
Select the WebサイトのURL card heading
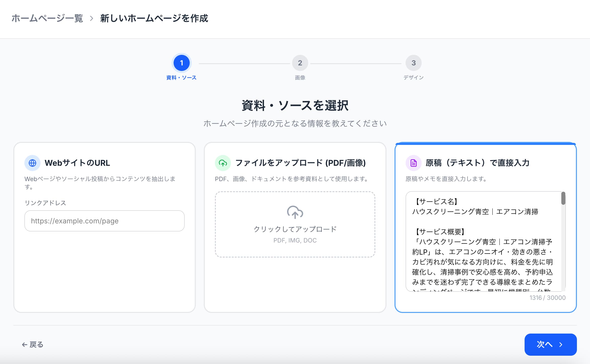point(77,163)
